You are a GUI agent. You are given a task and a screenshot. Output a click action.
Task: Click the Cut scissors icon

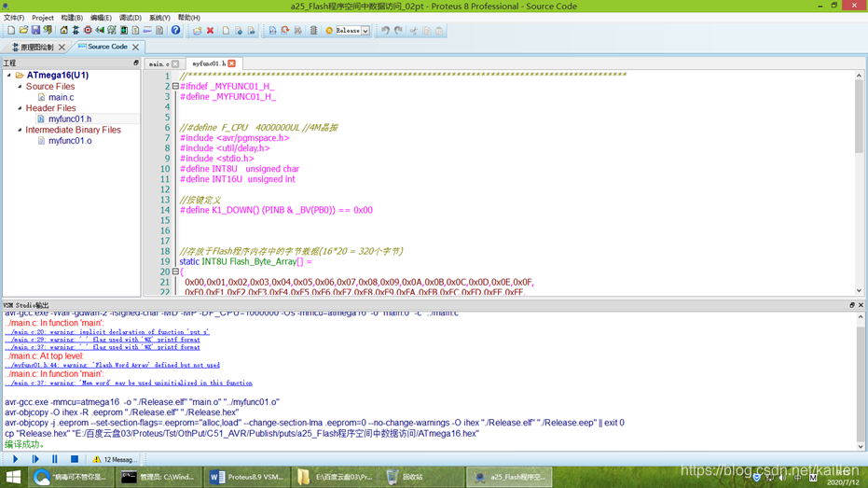point(414,31)
